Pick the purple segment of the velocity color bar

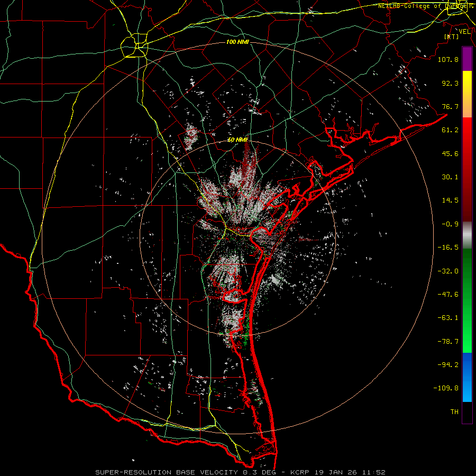point(467,59)
